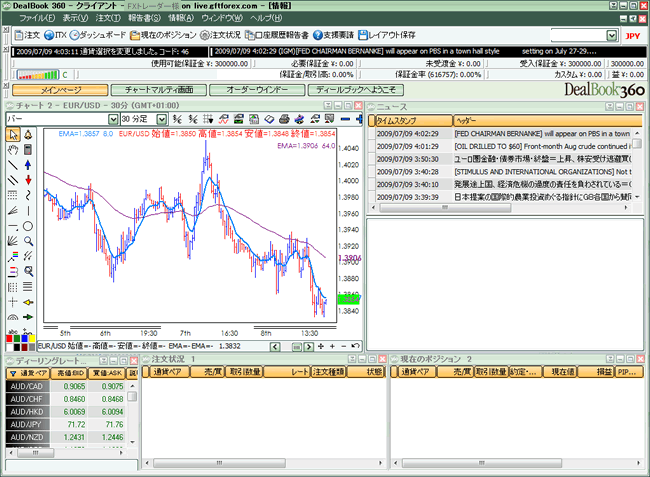Select the ellipse drawing tool
Image resolution: width=650 pixels, height=477 pixels.
point(28,226)
